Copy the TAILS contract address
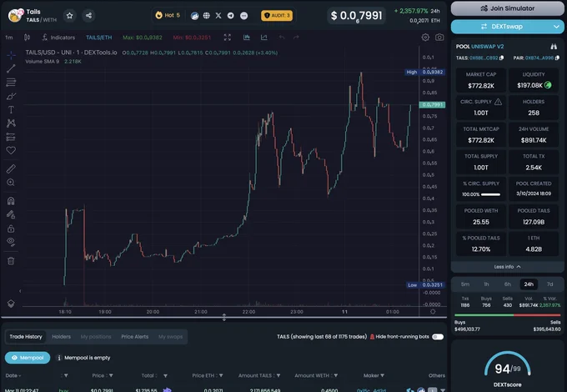Viewport: 567px width, 392px height. (501, 58)
